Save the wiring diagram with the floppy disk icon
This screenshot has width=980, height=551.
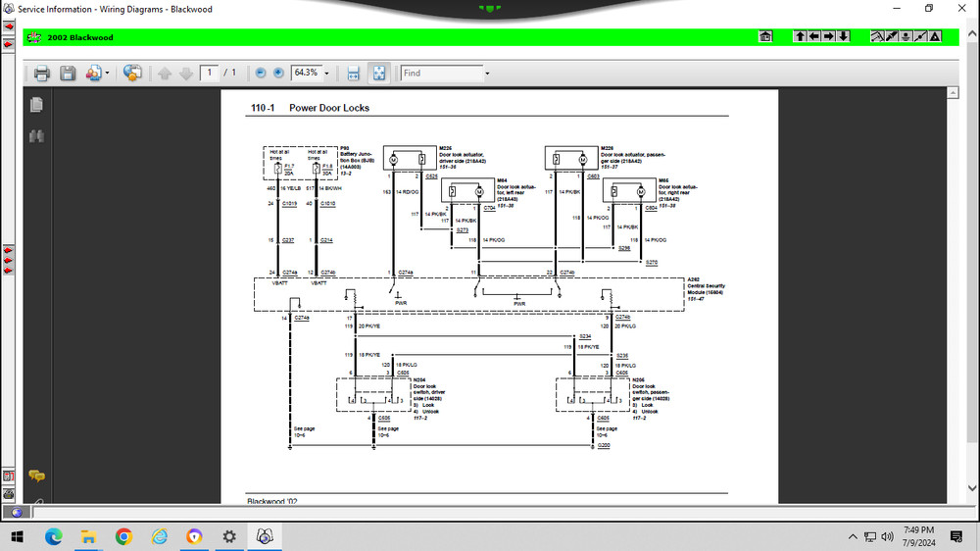tap(68, 74)
